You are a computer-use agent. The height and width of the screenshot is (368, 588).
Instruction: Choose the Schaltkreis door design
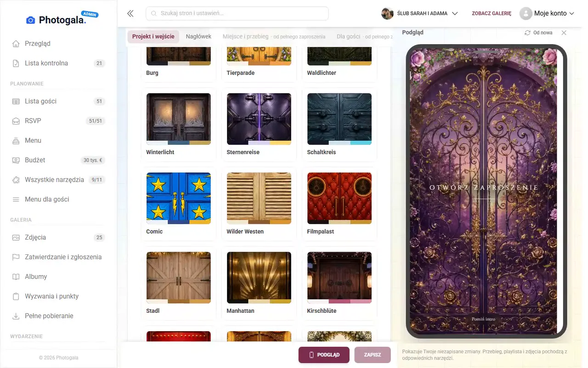[x=339, y=125]
